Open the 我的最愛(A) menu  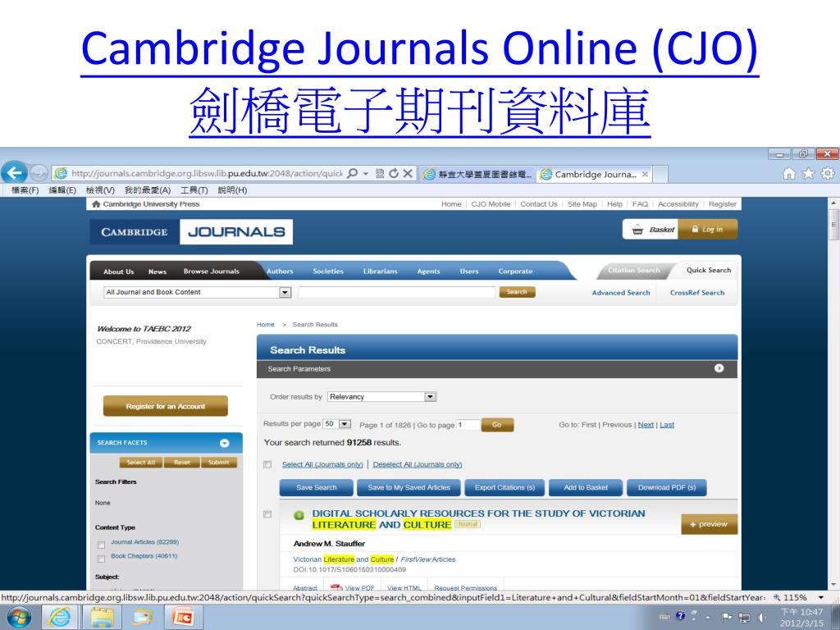[x=148, y=190]
